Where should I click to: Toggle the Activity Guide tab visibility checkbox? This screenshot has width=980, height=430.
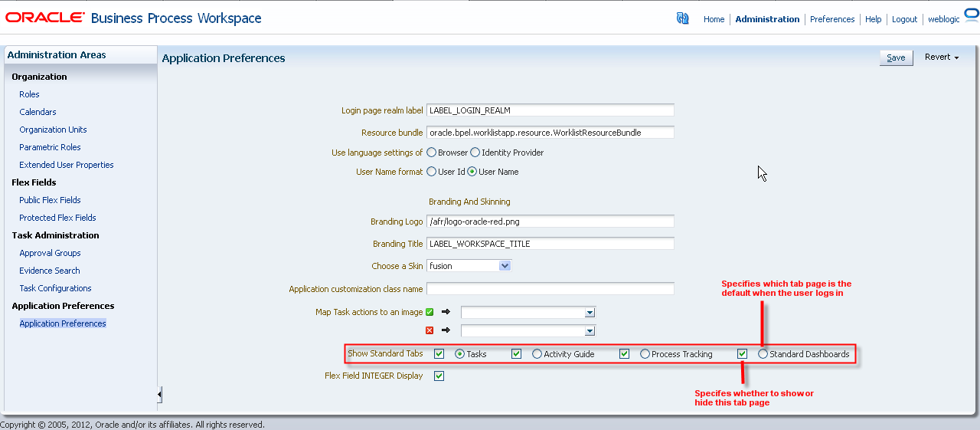(516, 354)
